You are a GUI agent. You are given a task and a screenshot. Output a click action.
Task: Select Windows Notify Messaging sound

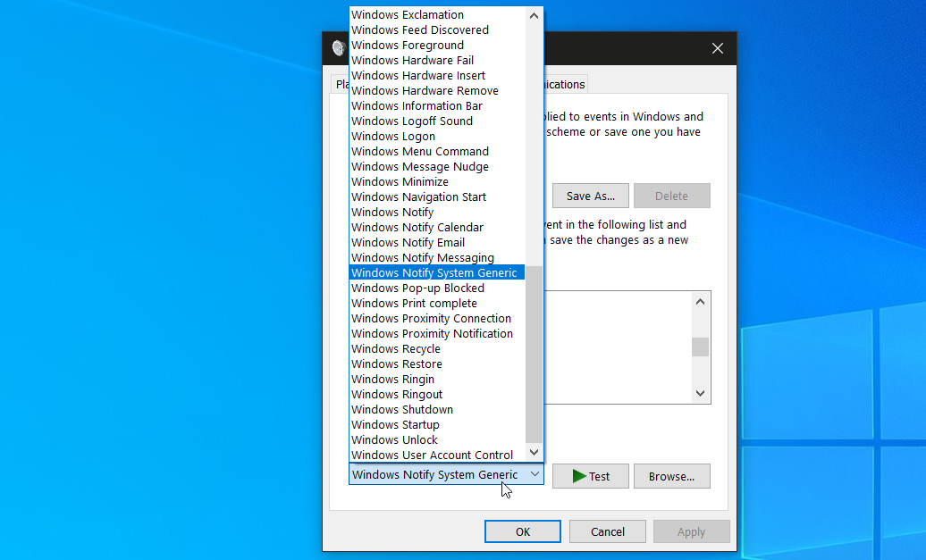click(x=437, y=258)
